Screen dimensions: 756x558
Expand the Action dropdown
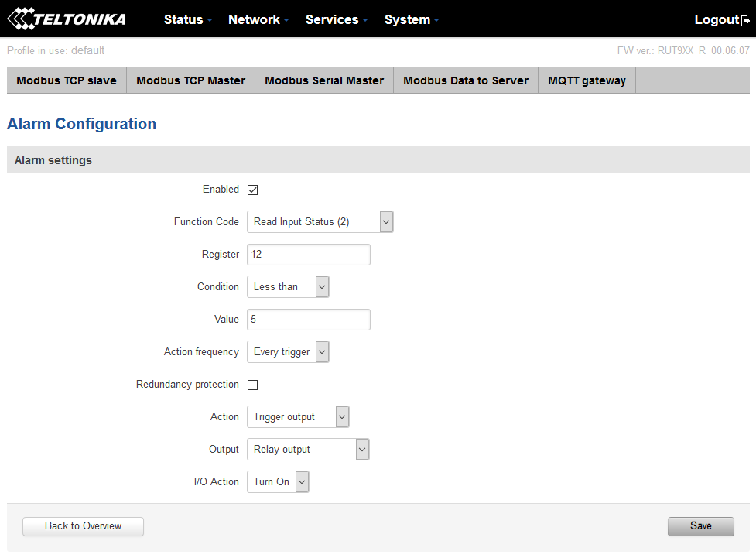[298, 417]
